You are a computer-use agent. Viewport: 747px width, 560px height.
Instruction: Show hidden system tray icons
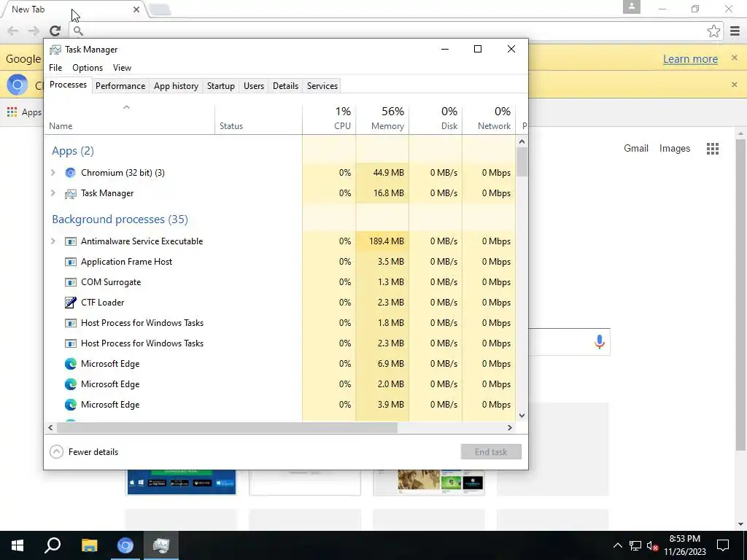pos(617,545)
